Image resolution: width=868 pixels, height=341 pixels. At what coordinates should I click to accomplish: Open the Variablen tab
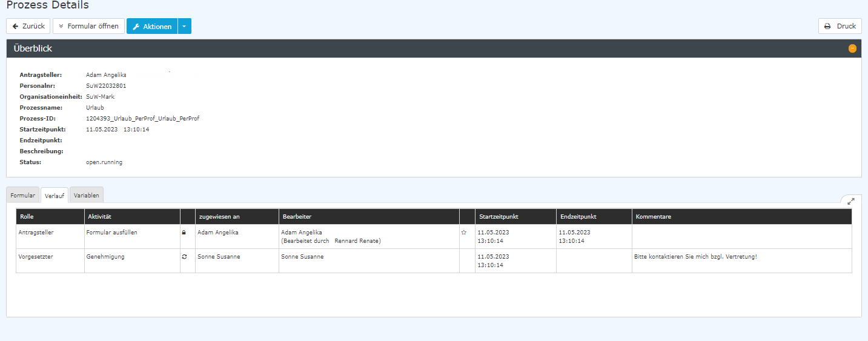[x=87, y=195]
